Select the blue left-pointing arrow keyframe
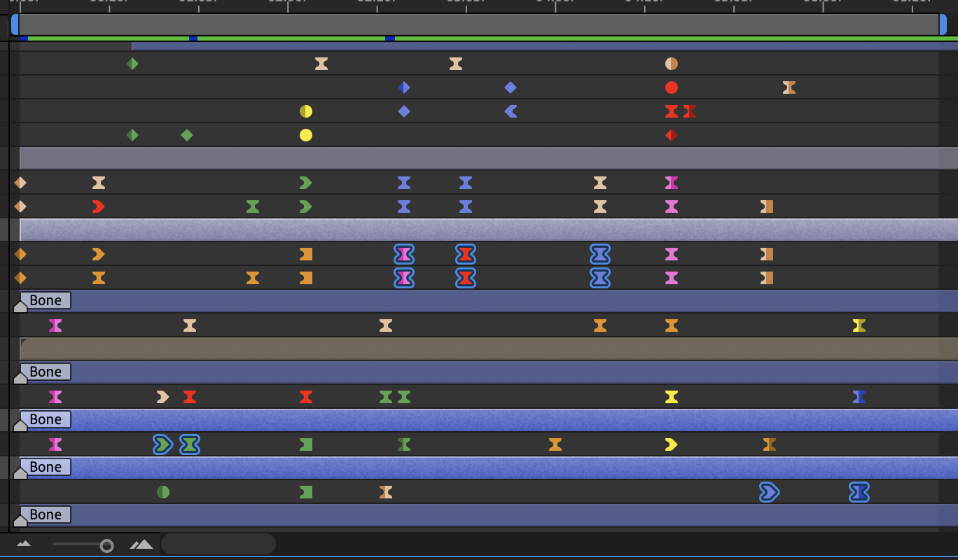This screenshot has width=958, height=560. [x=511, y=111]
